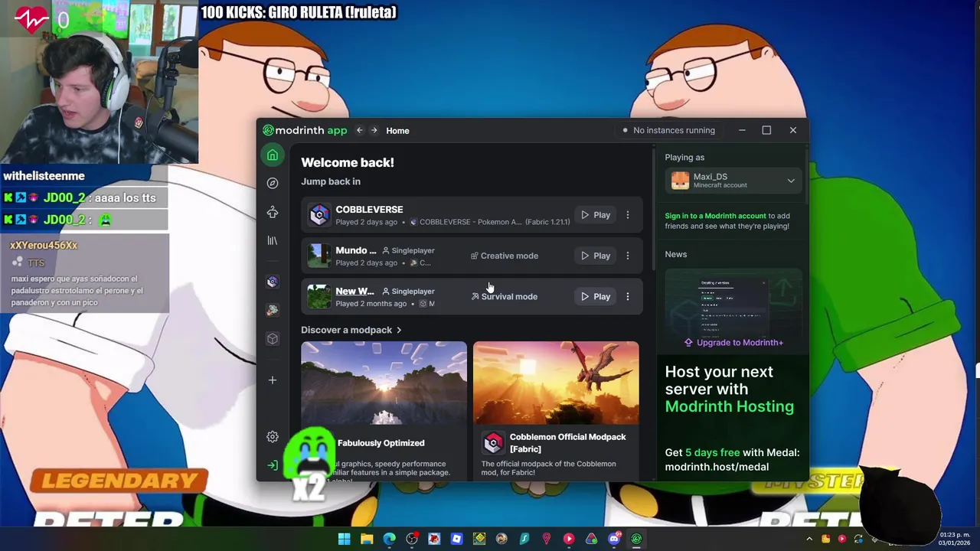Click the Fabulously Optimized title
The width and height of the screenshot is (980, 551).
point(381,443)
